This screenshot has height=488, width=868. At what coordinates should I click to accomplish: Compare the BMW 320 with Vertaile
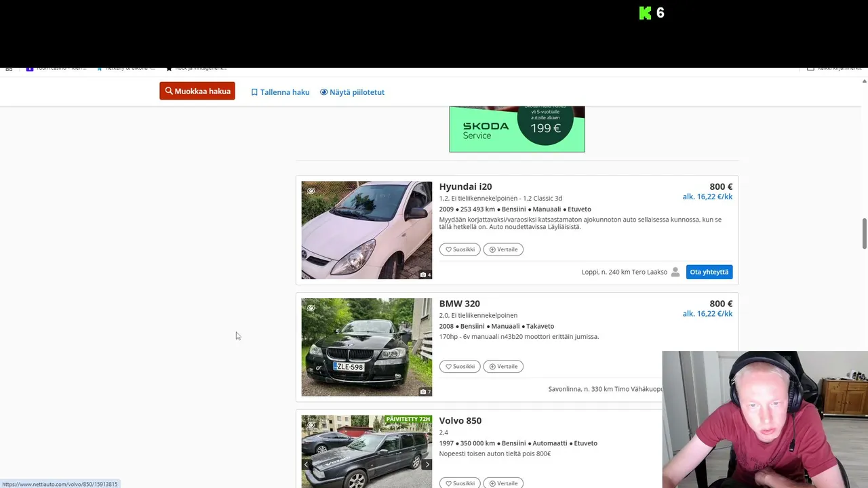click(503, 367)
